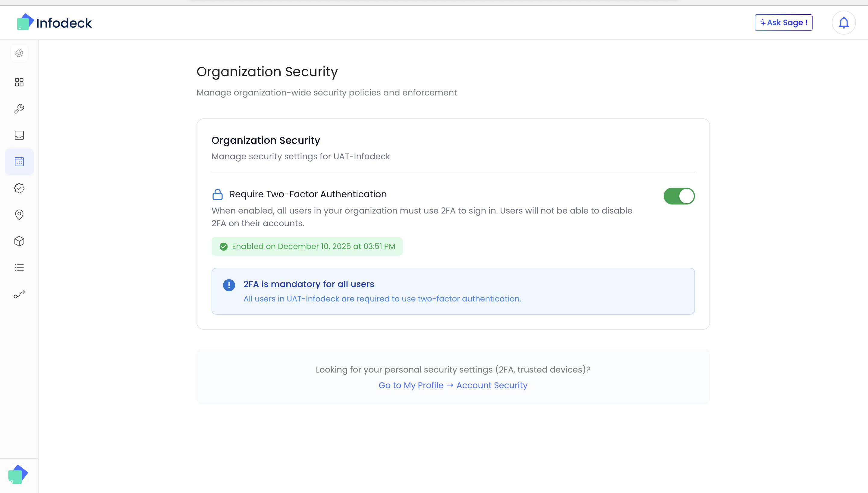The width and height of the screenshot is (868, 493).
Task: Click the 2FA is mandatory info banner
Action: point(453,291)
